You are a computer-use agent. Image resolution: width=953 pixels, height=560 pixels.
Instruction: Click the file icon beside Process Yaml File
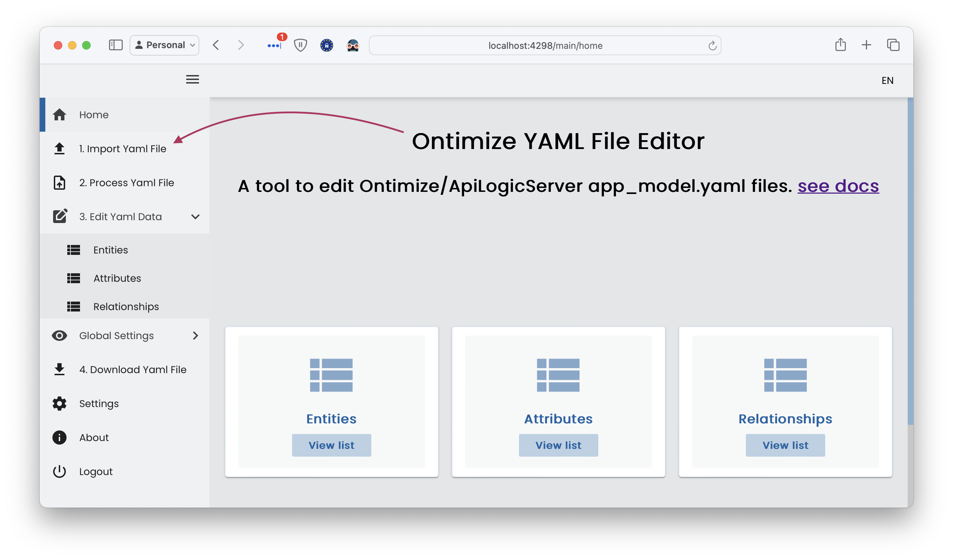tap(59, 183)
